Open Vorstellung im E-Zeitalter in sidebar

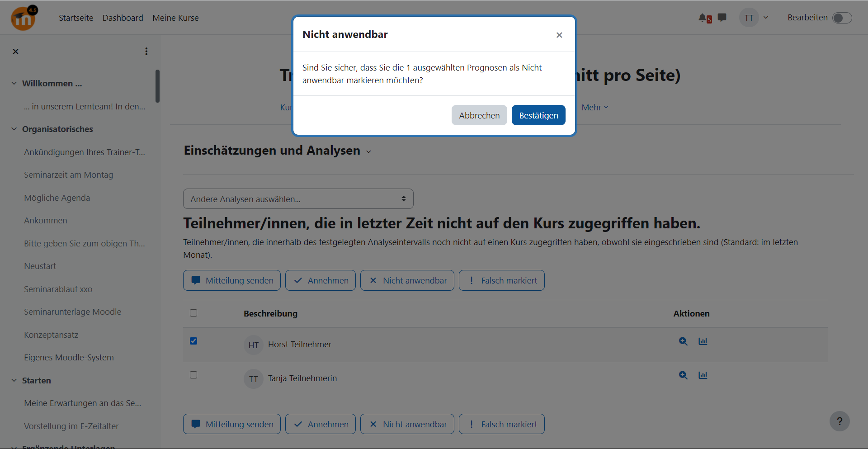(71, 426)
